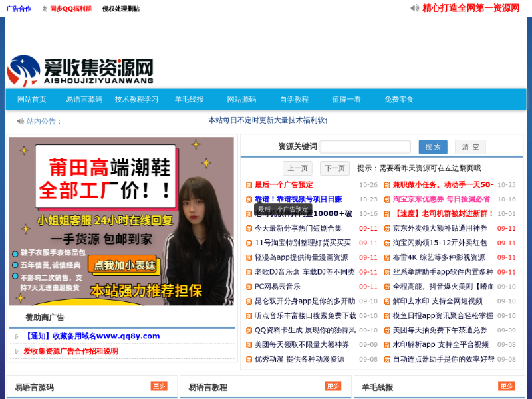Screen dimensions: 532x399
Task: Click the speaker icon beside 精心打造全网第一资源网
Action: pyautogui.click(x=415, y=8)
